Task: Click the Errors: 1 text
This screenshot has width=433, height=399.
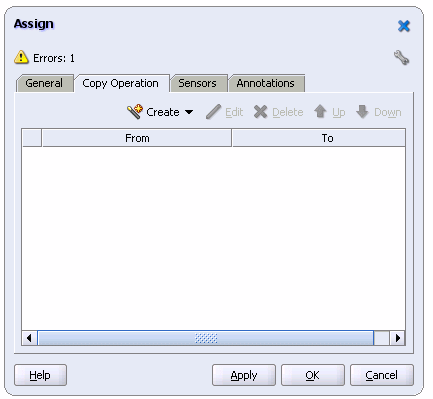Action: pyautogui.click(x=54, y=58)
